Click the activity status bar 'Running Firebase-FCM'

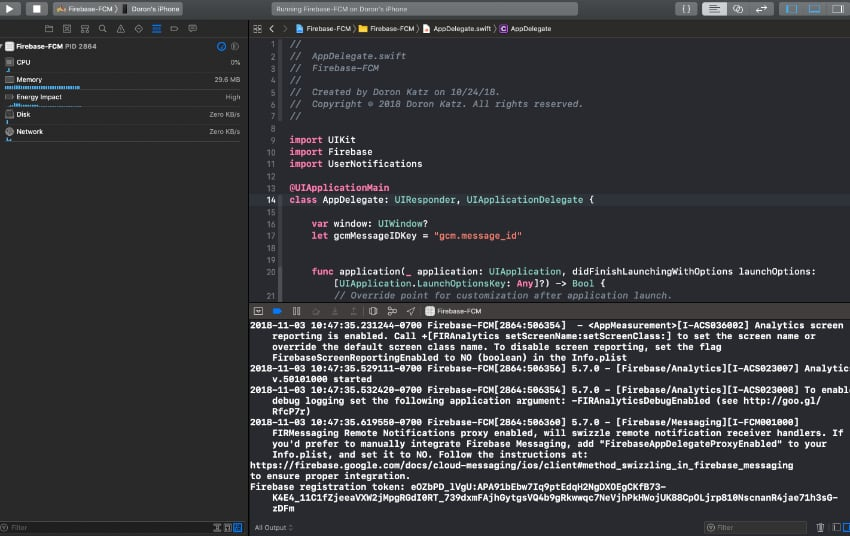(x=424, y=9)
